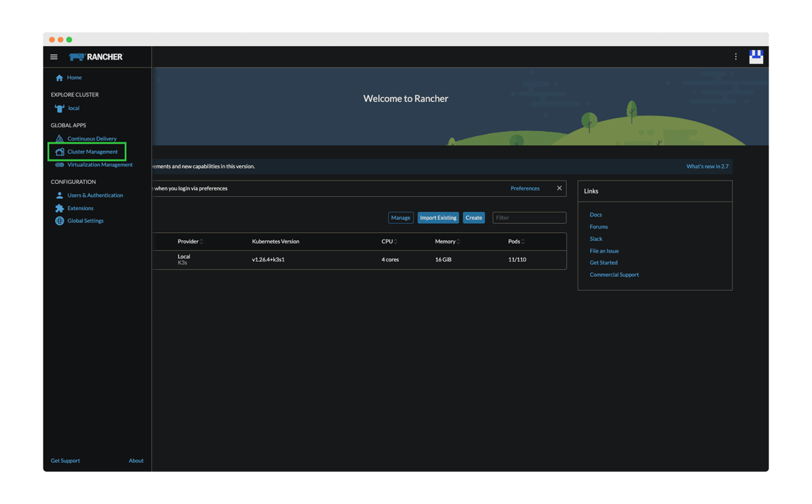Viewport: 812px width, 504px height.
Task: Open the Preferences link
Action: click(525, 188)
